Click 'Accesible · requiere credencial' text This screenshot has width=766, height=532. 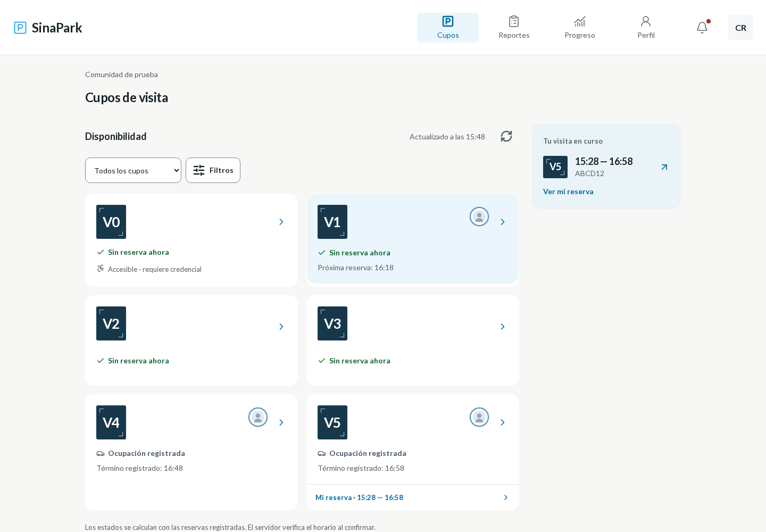pyautogui.click(x=155, y=269)
